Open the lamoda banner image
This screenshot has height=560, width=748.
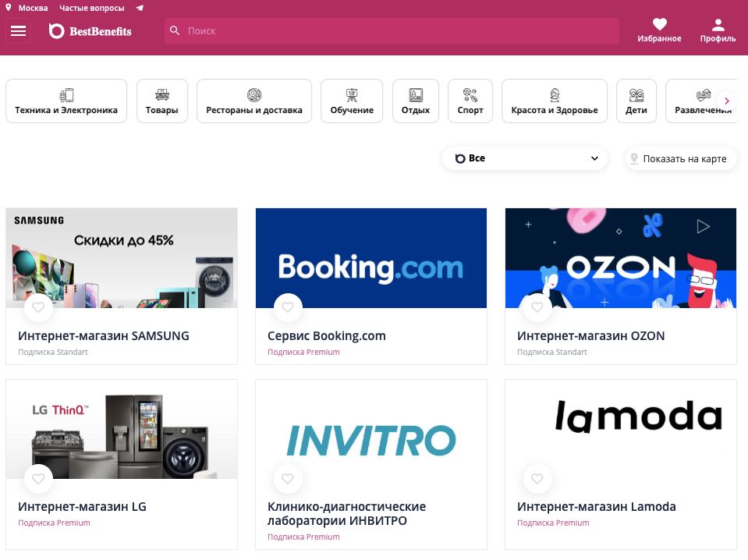pos(621,429)
